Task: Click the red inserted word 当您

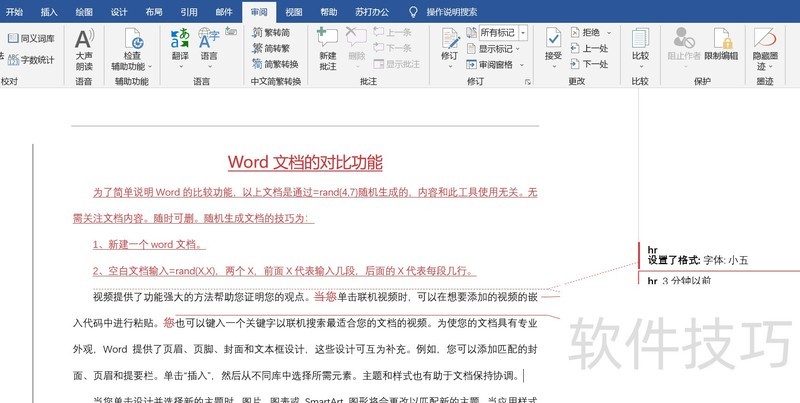Action: point(325,296)
